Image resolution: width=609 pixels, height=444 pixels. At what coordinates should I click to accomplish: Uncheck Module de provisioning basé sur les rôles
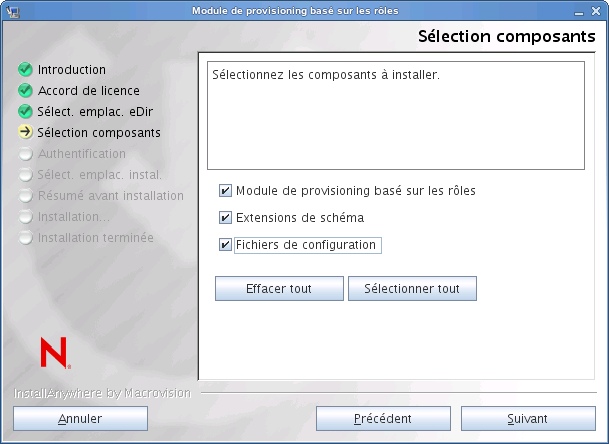225,190
